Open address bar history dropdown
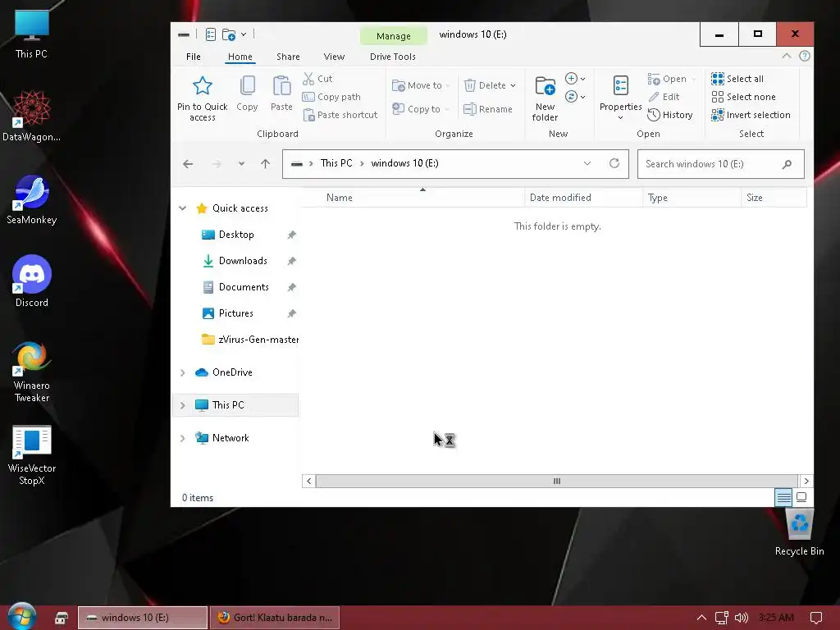The image size is (840, 630). pos(587,163)
